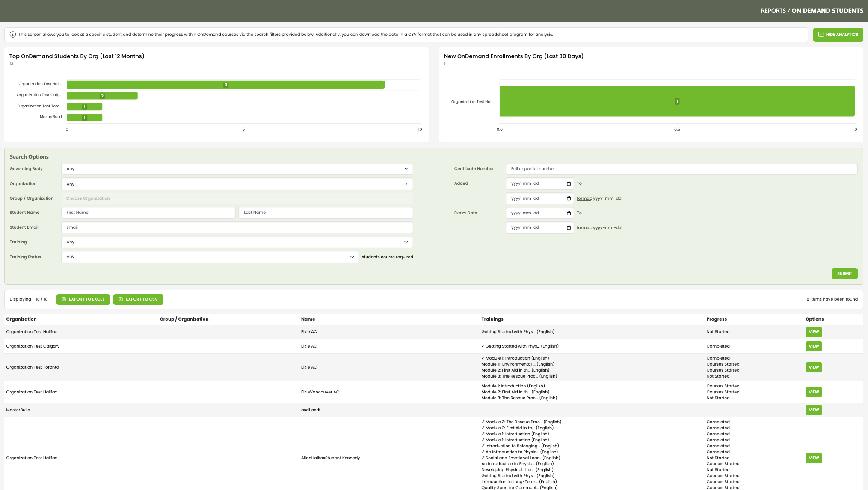This screenshot has height=490, width=868.
Task: Expand the Training dropdown
Action: [x=237, y=242]
